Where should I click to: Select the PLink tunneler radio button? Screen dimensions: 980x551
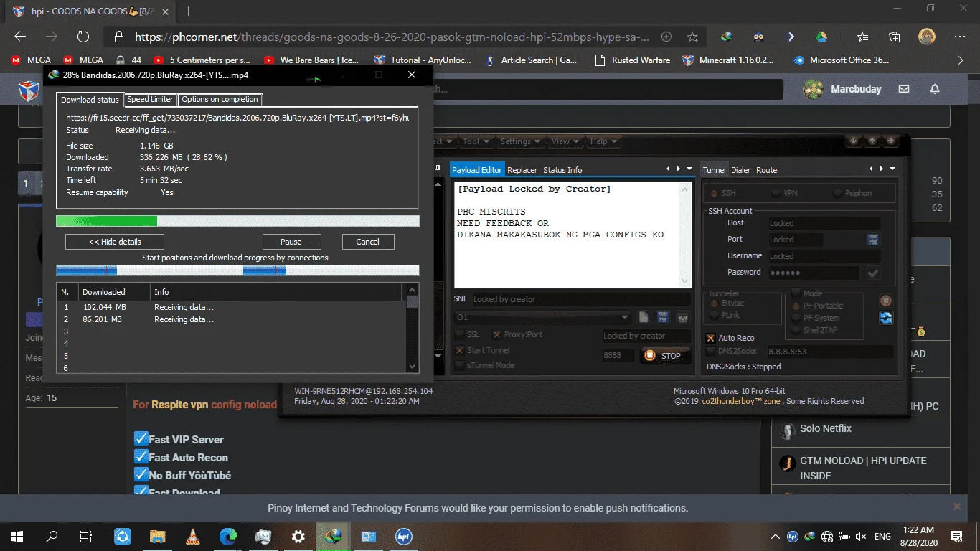point(714,315)
